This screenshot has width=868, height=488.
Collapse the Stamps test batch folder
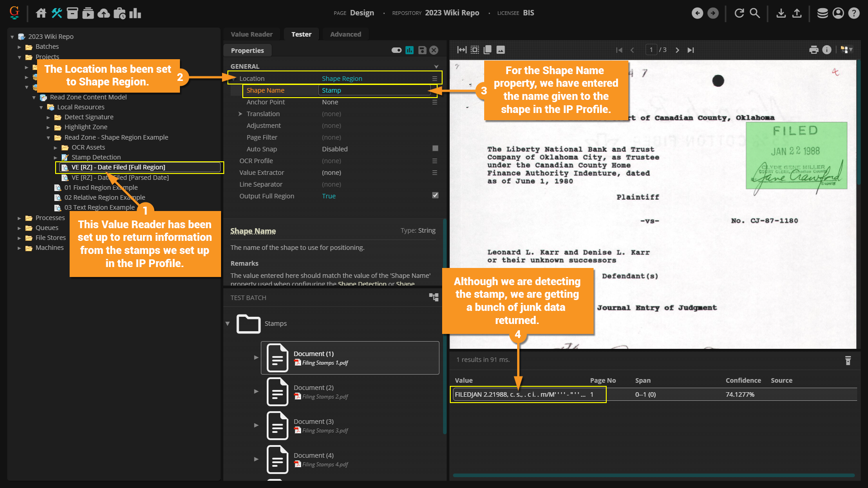click(228, 324)
